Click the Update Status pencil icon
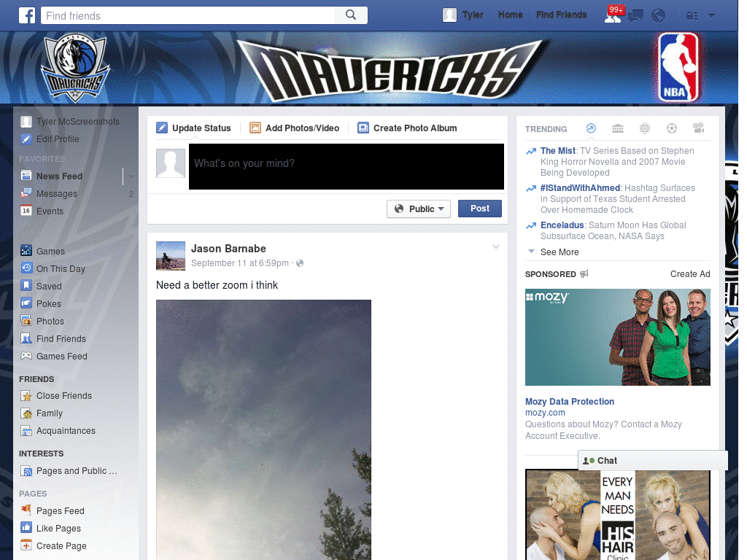747x560 pixels. pos(162,128)
